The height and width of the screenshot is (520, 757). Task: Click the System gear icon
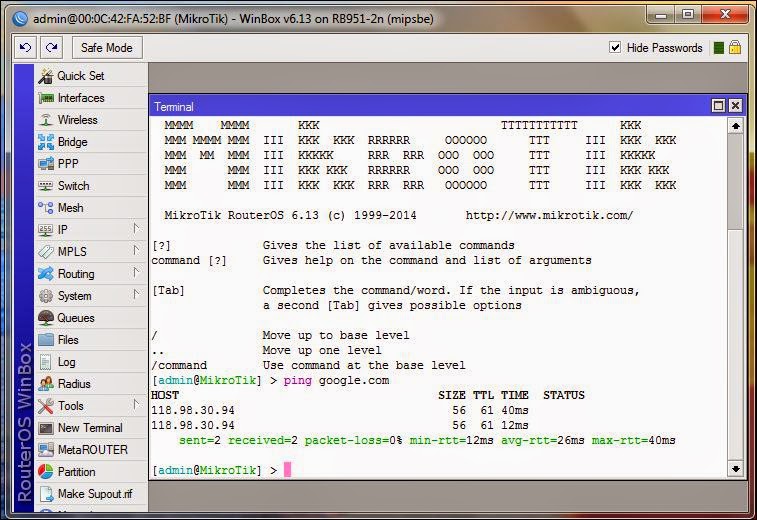[46, 295]
